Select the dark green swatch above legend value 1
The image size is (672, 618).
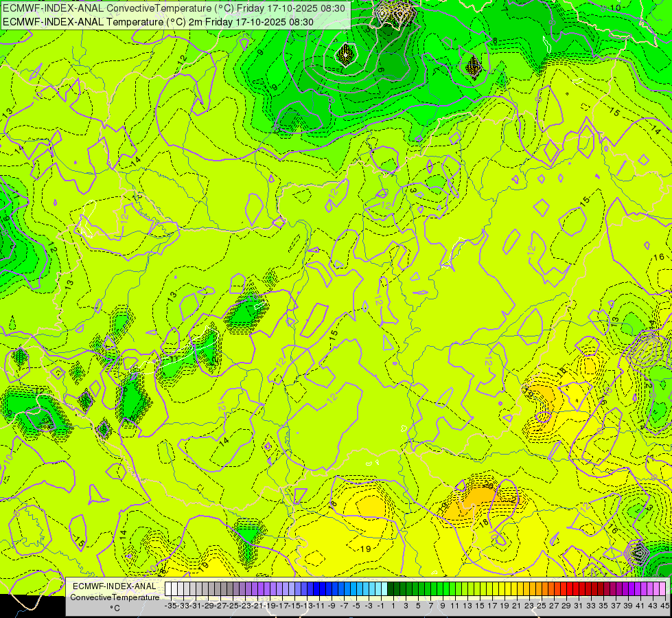point(391,589)
